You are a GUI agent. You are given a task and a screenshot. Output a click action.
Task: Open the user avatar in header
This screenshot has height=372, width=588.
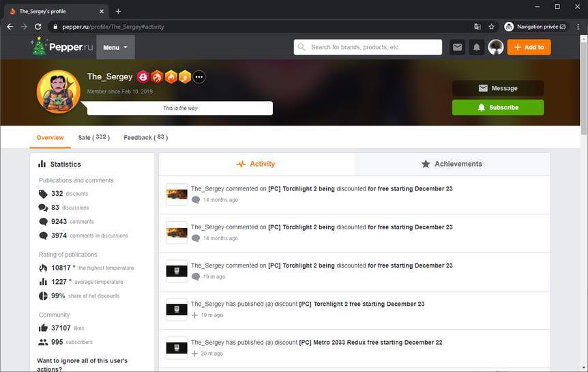point(496,47)
